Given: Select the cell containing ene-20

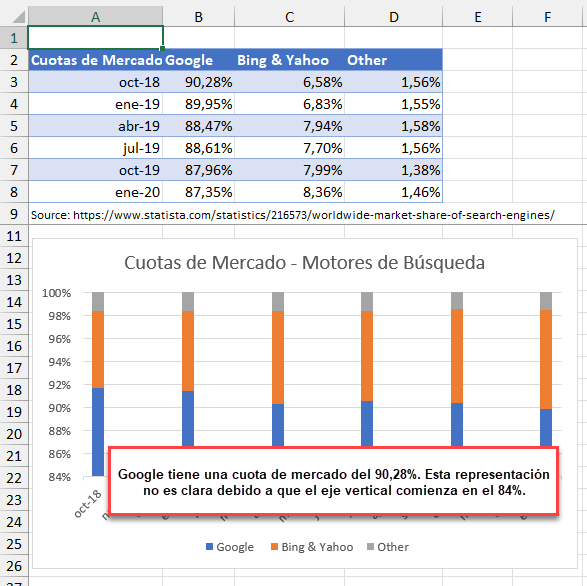Looking at the screenshot, I should (x=95, y=192).
